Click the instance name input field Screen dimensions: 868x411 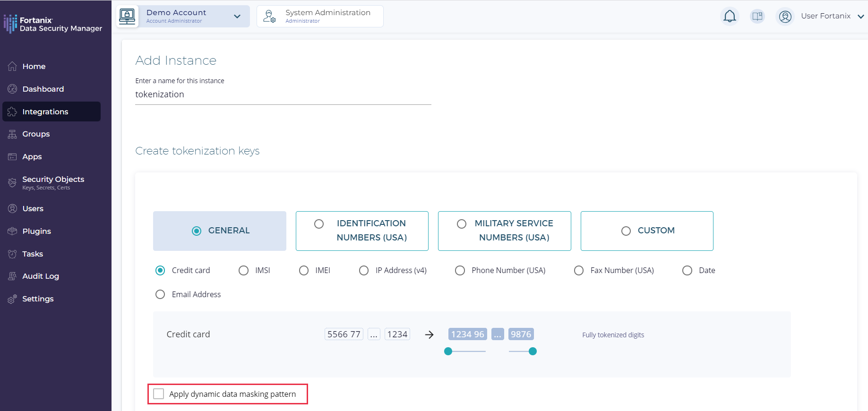pyautogui.click(x=283, y=94)
